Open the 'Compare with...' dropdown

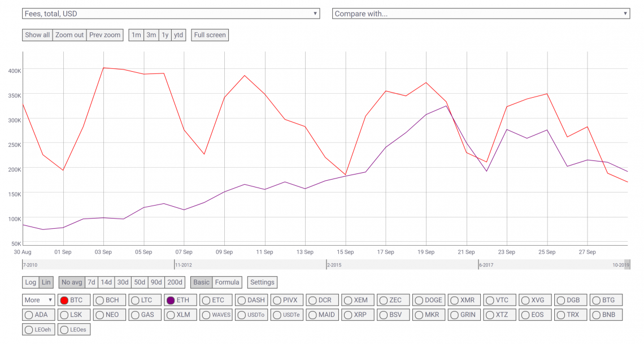481,14
